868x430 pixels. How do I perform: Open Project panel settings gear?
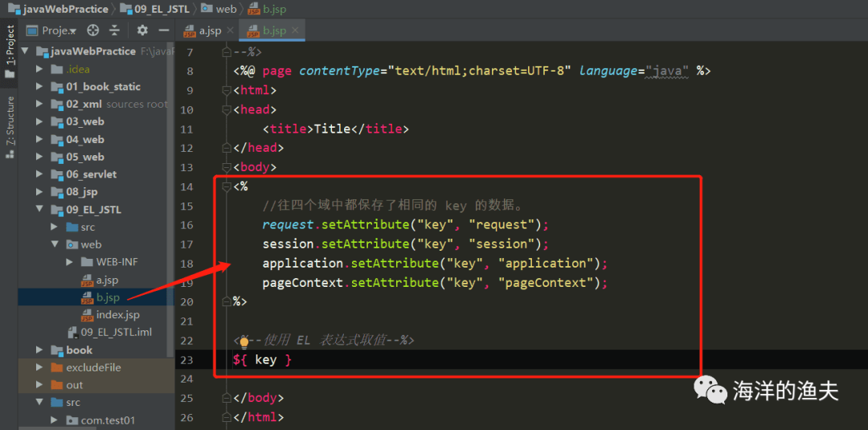[142, 31]
